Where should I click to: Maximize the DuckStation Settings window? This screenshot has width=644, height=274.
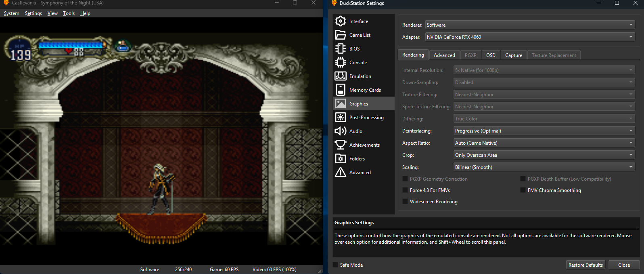[x=617, y=3]
